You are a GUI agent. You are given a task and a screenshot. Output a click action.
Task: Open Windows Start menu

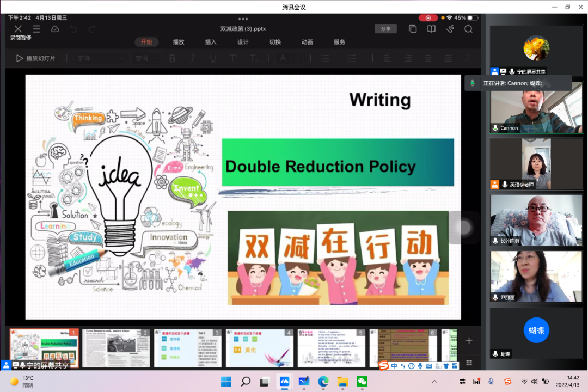coord(226,382)
